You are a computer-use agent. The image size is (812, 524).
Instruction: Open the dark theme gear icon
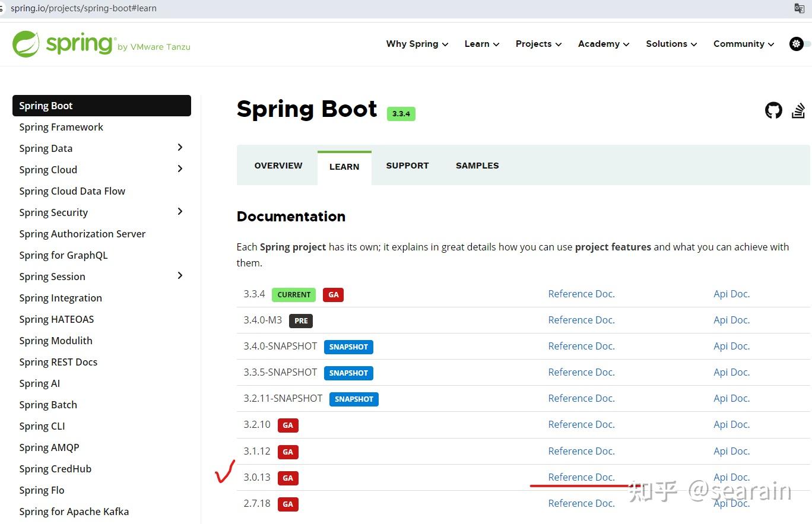pos(796,43)
